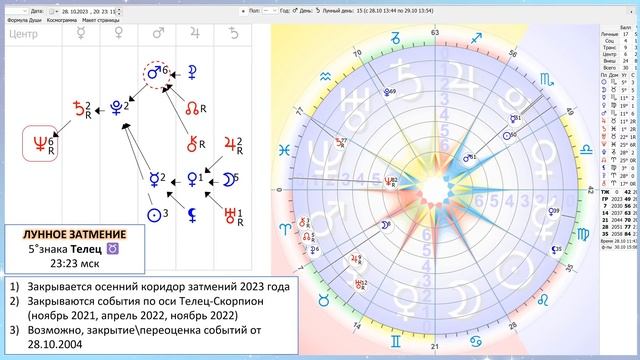The image size is (640, 360).
Task: Open the Пол gender dropdown
Action: coord(269,11)
